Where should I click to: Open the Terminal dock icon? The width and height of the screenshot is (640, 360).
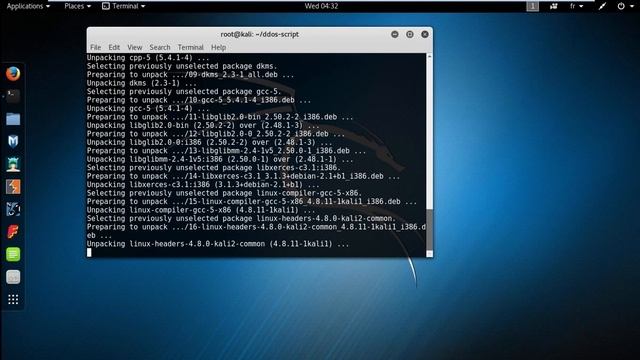tap(13, 96)
